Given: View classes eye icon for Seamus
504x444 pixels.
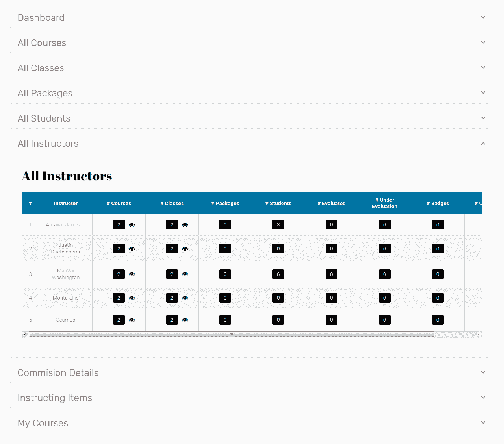Looking at the screenshot, I should coord(185,320).
